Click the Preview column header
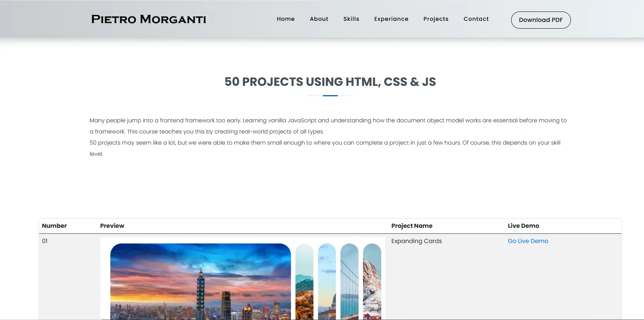 pos(112,226)
